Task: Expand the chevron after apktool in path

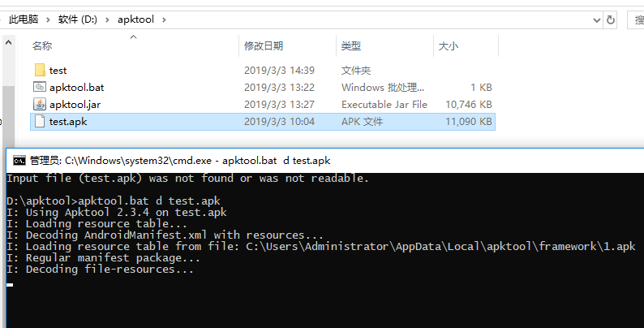Action: coord(164,19)
